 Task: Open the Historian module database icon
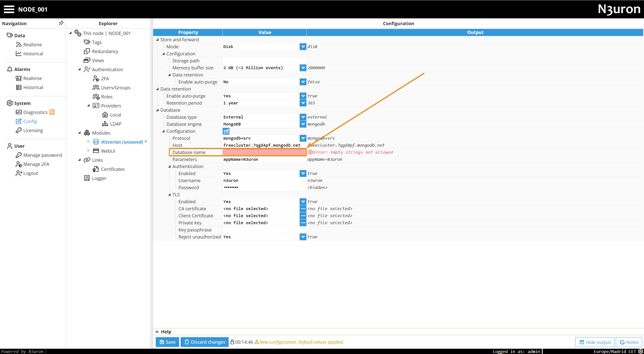click(96, 142)
